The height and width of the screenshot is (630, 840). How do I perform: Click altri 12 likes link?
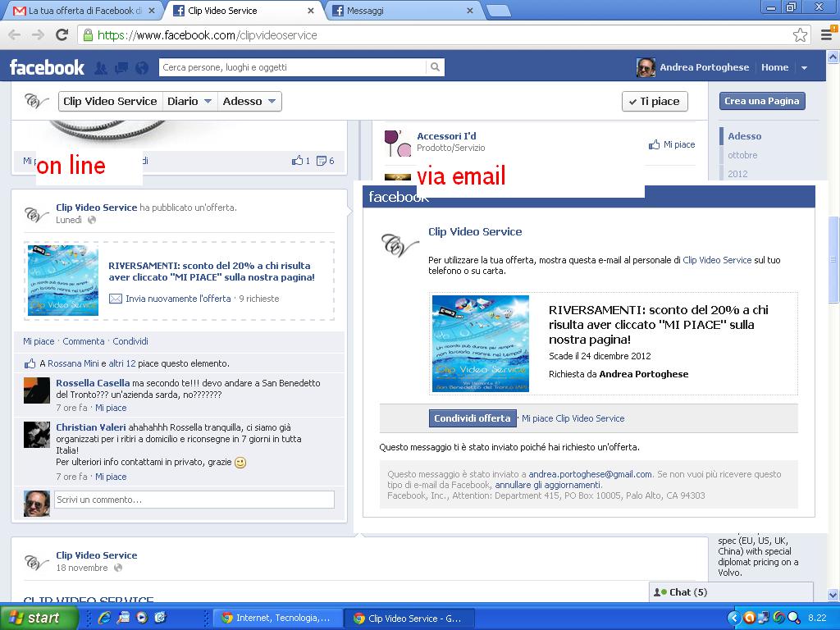point(122,363)
